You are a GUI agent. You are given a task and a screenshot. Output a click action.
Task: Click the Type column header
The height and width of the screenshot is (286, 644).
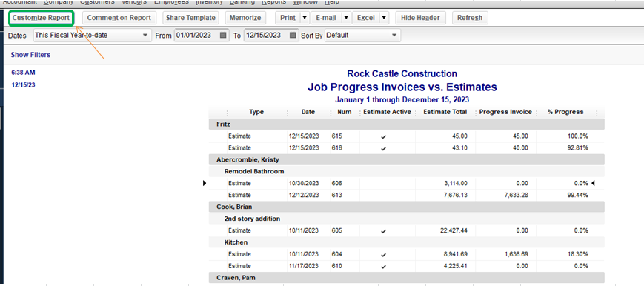click(x=256, y=112)
